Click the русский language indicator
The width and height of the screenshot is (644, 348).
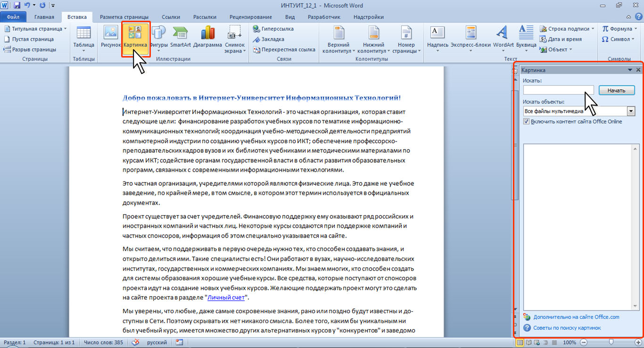[x=157, y=342]
